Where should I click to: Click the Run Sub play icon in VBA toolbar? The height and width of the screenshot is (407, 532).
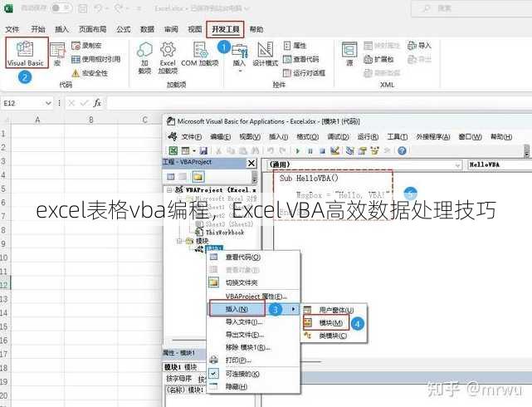(x=298, y=150)
